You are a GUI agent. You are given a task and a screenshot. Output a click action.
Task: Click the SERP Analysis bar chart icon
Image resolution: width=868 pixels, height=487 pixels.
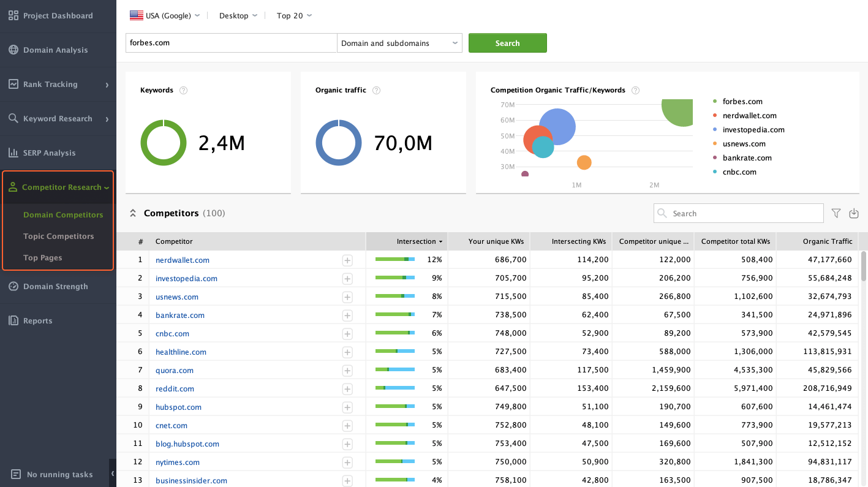[x=13, y=153]
